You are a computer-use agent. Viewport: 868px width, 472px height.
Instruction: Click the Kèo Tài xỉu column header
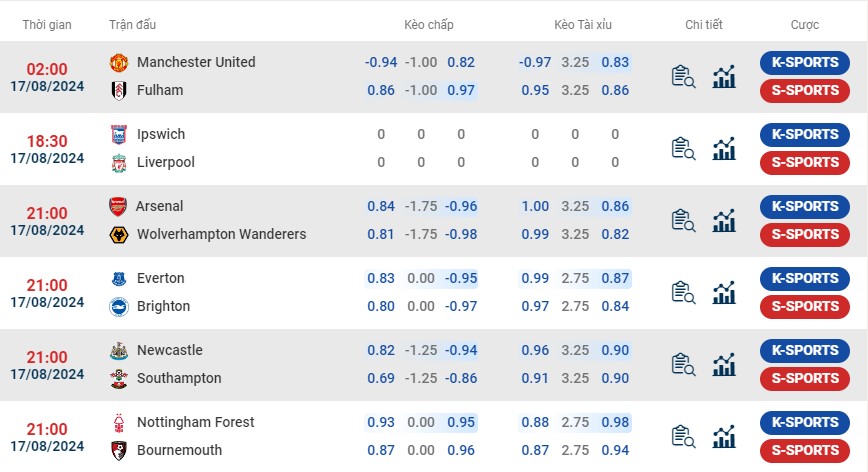[584, 24]
